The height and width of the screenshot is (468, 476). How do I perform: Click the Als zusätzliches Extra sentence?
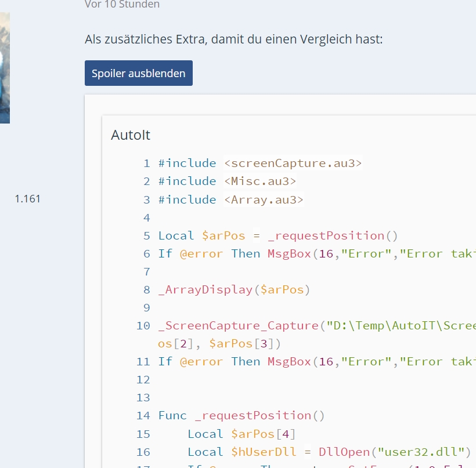tap(233, 40)
